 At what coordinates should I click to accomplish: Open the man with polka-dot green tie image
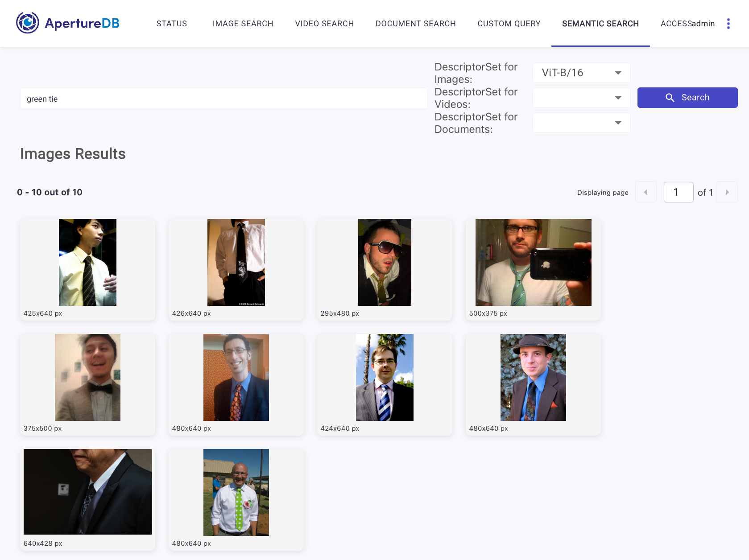[x=236, y=492]
